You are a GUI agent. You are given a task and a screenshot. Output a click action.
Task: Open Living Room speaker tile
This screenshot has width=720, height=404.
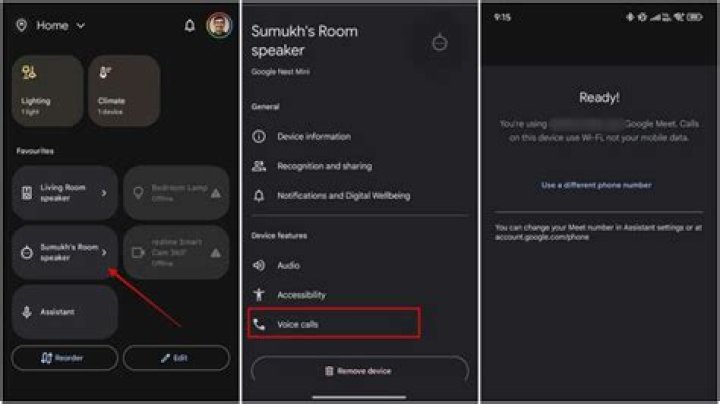point(65,193)
